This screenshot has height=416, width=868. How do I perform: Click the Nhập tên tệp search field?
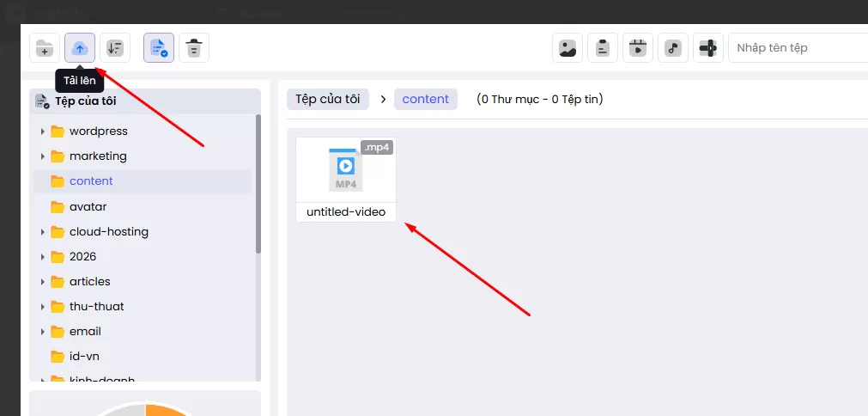click(797, 48)
